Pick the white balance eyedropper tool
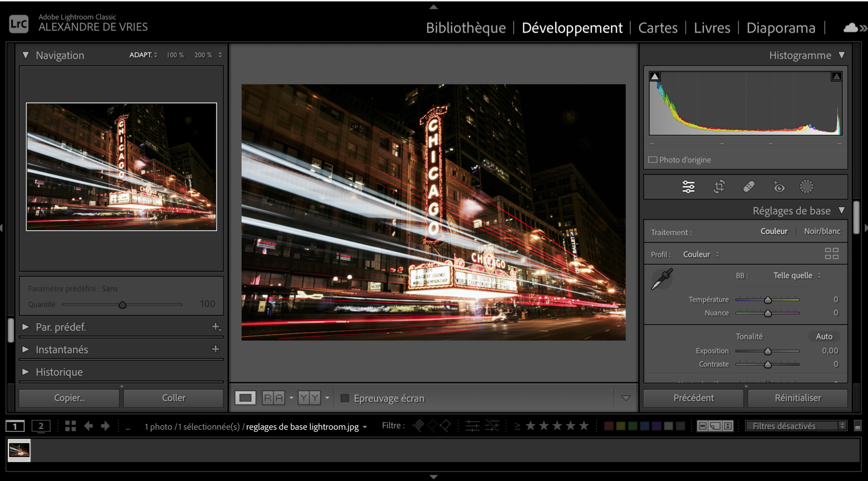The height and width of the screenshot is (481, 868). [662, 279]
